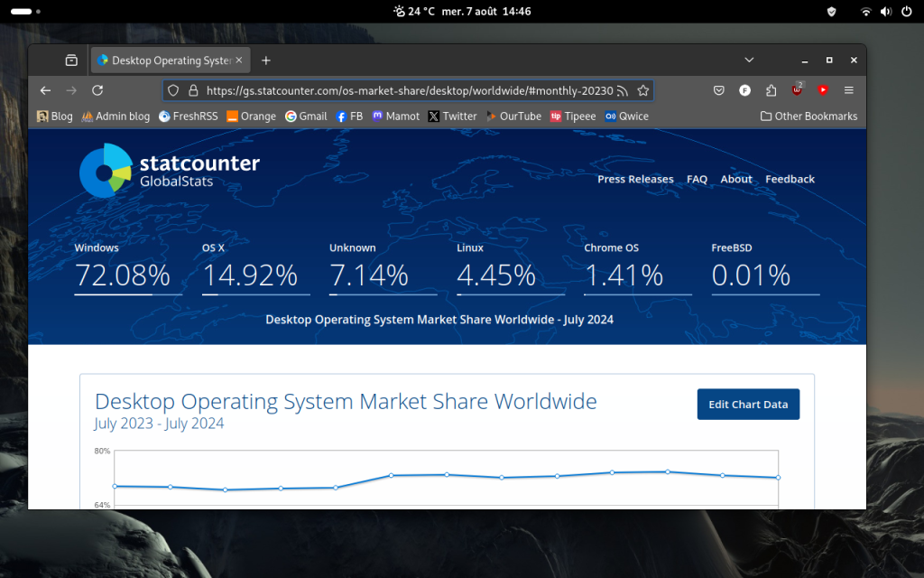Open the Admin blog bookmark
Image resolution: width=924 pixels, height=578 pixels.
click(115, 117)
